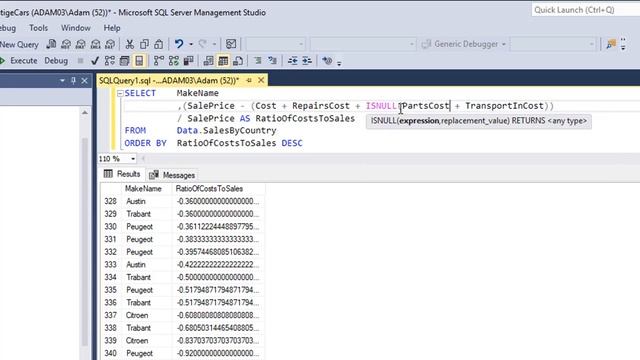Screen dimensions: 640x360
Task: Increase the line indent
Action: click(x=307, y=61)
